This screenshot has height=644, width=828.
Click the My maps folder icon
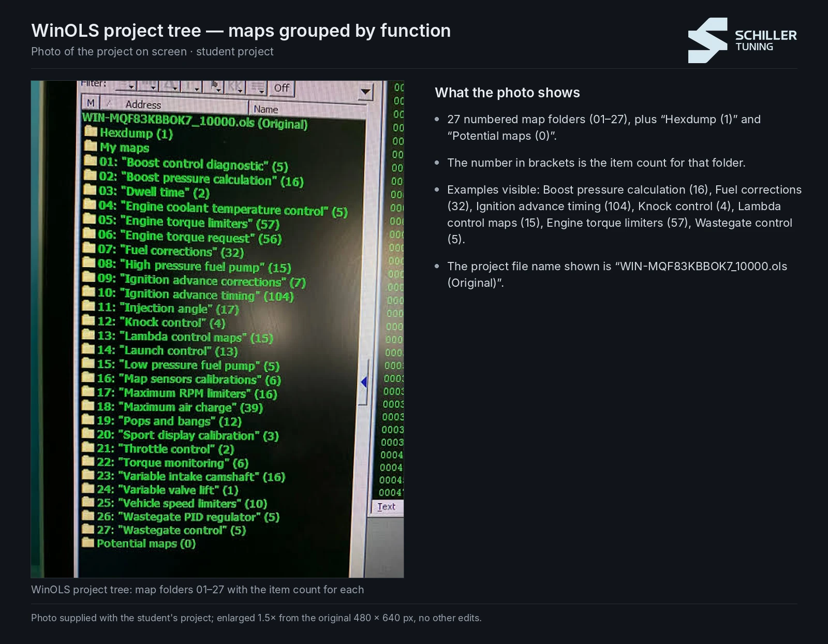(91, 146)
